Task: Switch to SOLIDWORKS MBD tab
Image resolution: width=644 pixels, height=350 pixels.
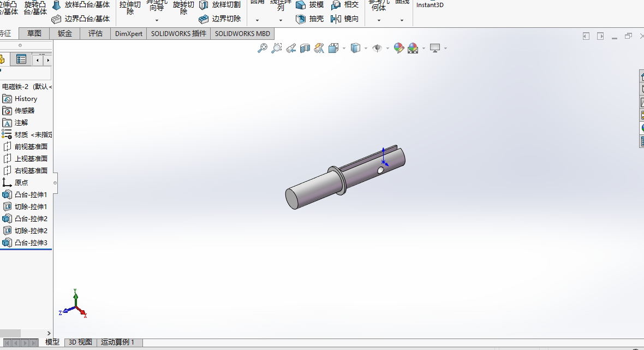Action: pyautogui.click(x=242, y=34)
